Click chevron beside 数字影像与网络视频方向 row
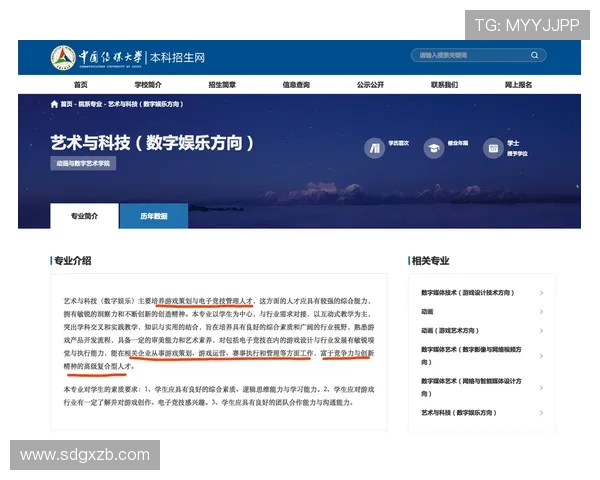Image resolution: width=600 pixels, height=480 pixels. [x=541, y=356]
